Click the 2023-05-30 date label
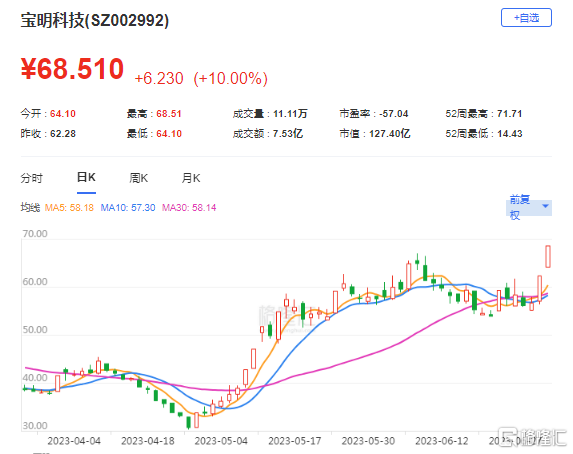 (x=368, y=441)
